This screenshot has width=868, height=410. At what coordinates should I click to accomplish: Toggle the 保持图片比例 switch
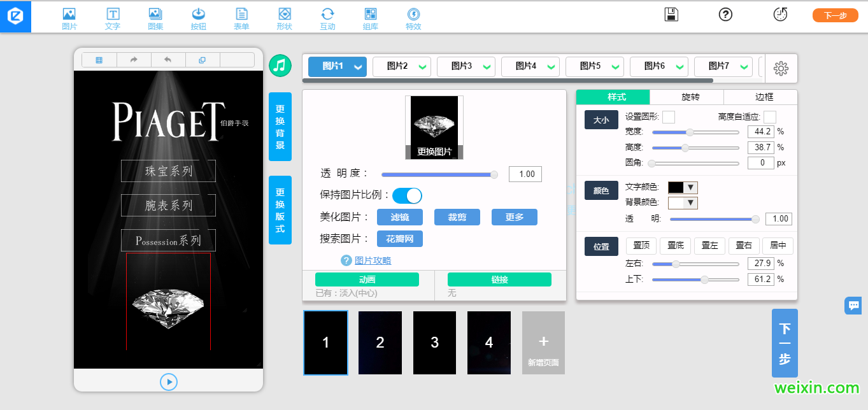[408, 195]
